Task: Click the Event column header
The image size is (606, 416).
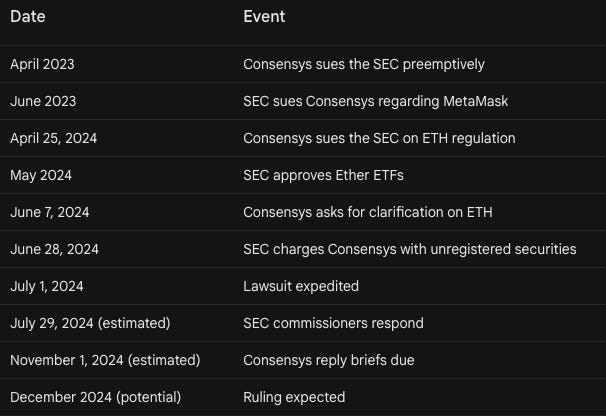Action: coord(264,17)
